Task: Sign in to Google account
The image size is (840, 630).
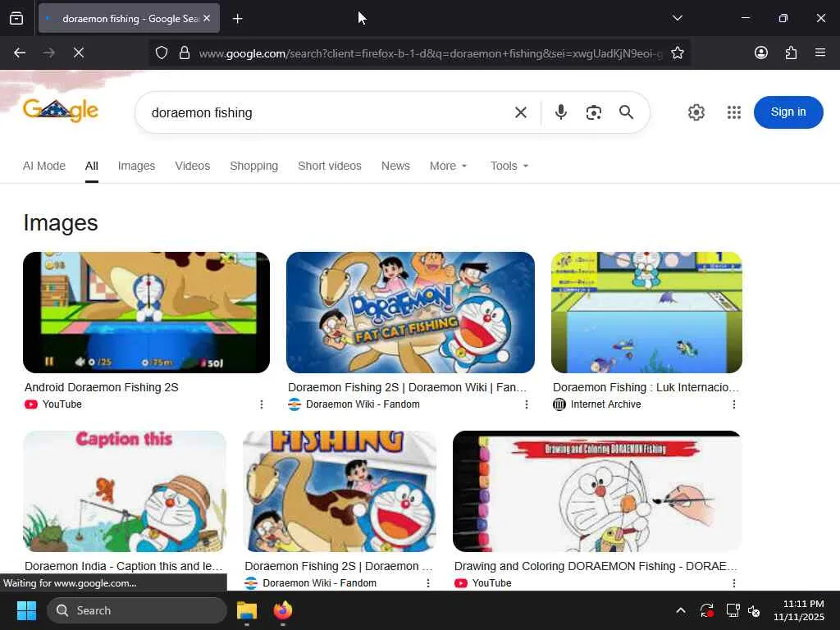Action: [x=788, y=112]
